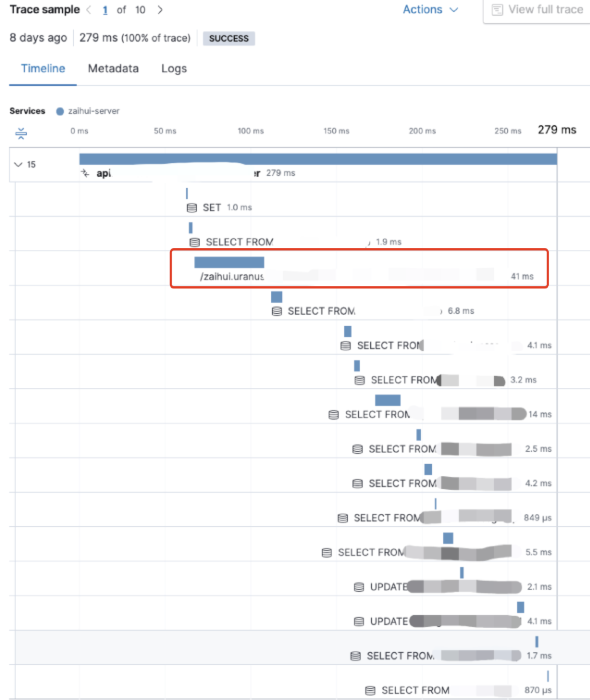Click the database icon on the 6.8 ms SELECT

276,311
